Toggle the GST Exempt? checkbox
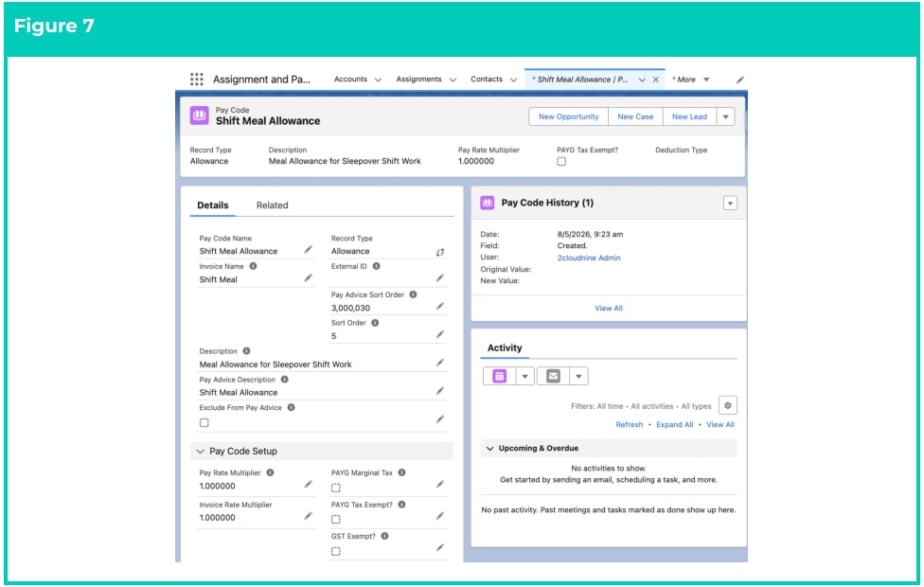The image size is (924, 587). click(x=336, y=552)
